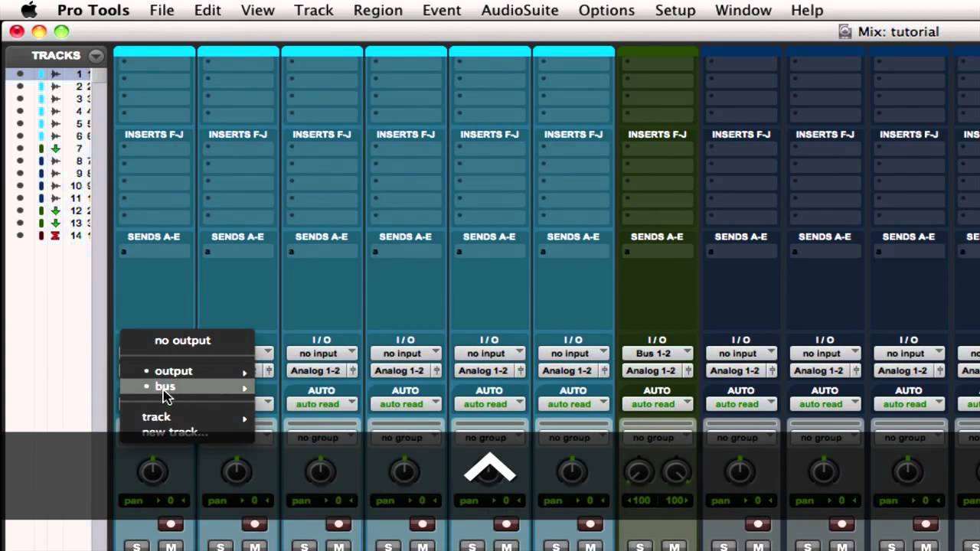Viewport: 980px width, 551px height.
Task: Open output window icon on track 8 strip
Action: pos(773,370)
